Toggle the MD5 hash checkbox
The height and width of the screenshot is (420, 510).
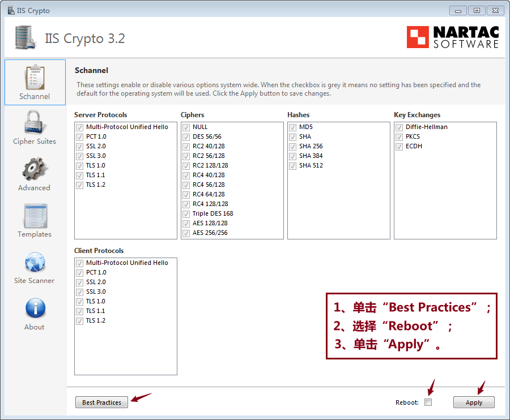click(292, 127)
